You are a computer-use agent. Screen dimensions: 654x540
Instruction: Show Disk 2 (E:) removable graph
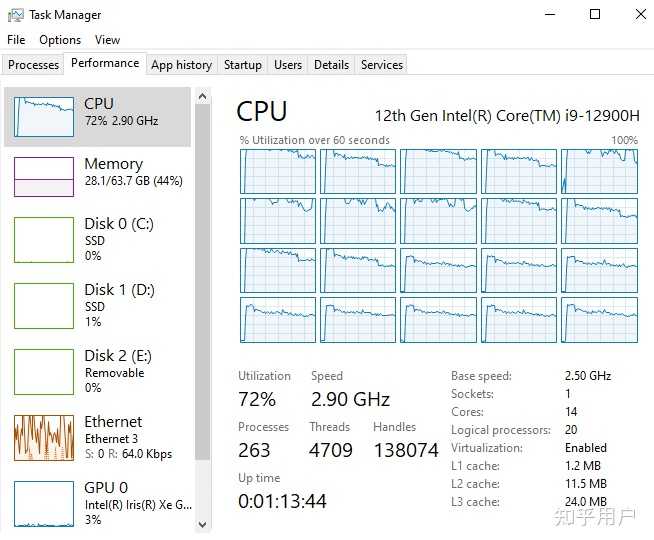click(x=44, y=372)
